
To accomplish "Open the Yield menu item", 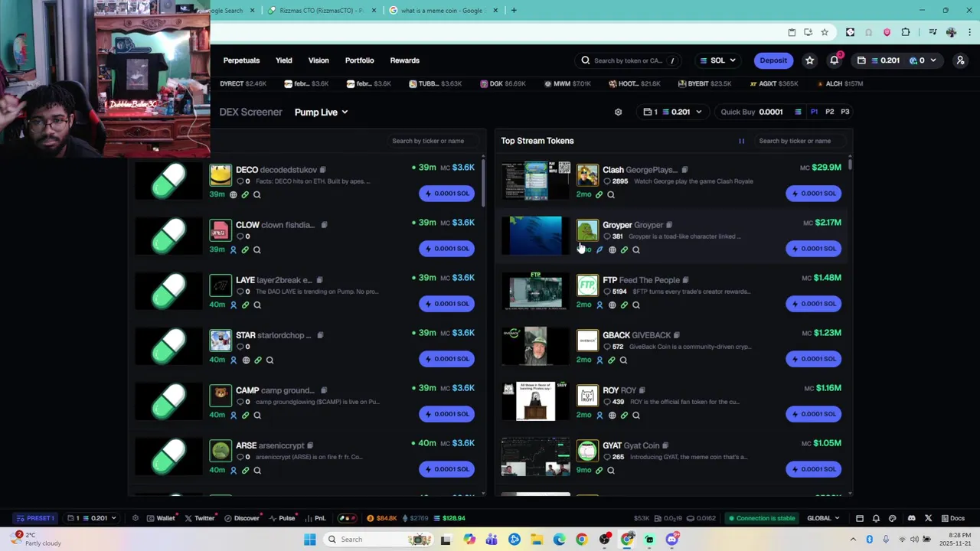I will click(x=284, y=60).
